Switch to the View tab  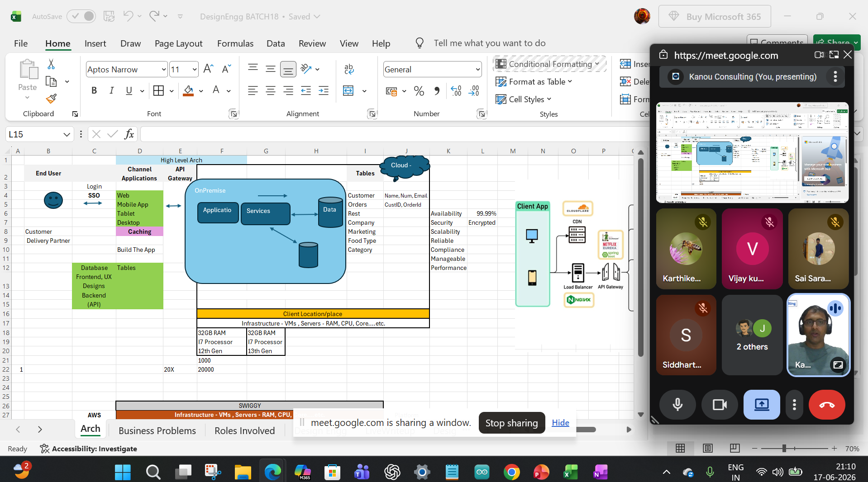[349, 43]
